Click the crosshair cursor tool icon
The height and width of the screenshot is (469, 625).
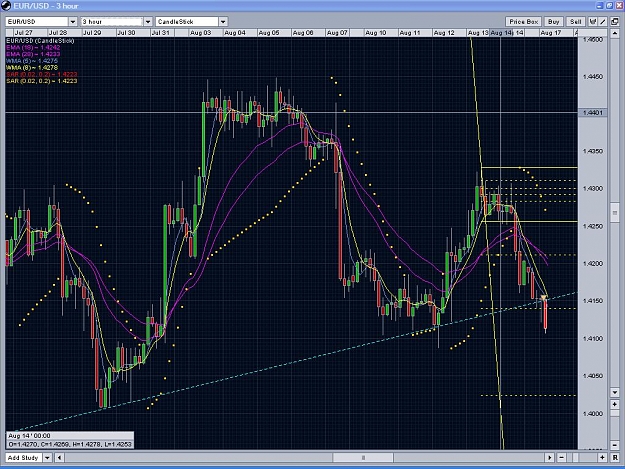pos(593,22)
